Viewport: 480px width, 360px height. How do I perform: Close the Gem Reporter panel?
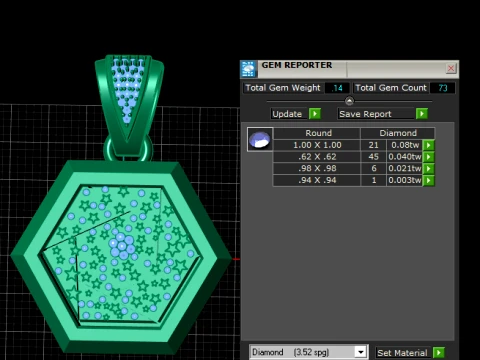(x=451, y=68)
